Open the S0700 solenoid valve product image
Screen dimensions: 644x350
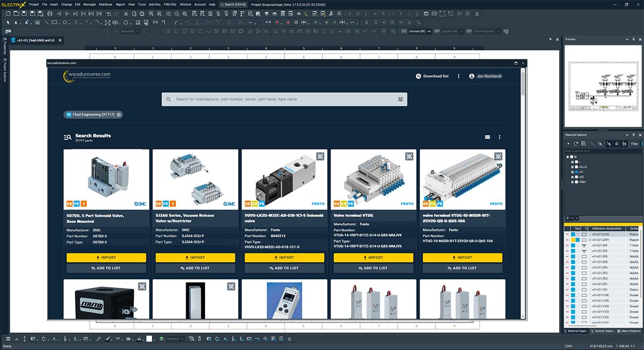point(106,179)
